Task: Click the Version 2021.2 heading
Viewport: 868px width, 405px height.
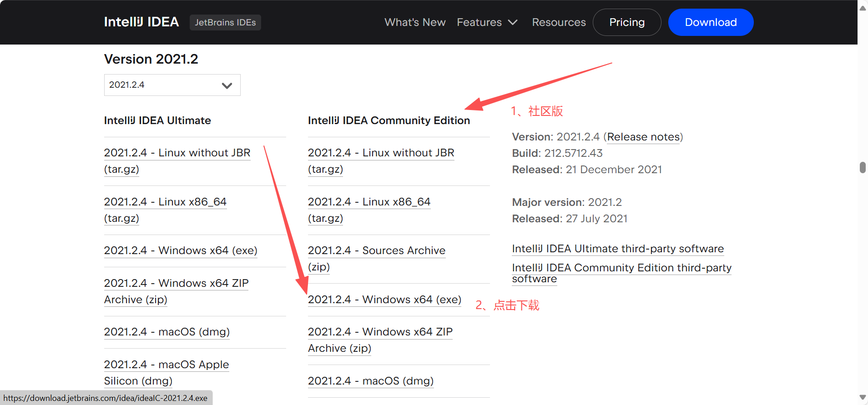Action: point(151,59)
